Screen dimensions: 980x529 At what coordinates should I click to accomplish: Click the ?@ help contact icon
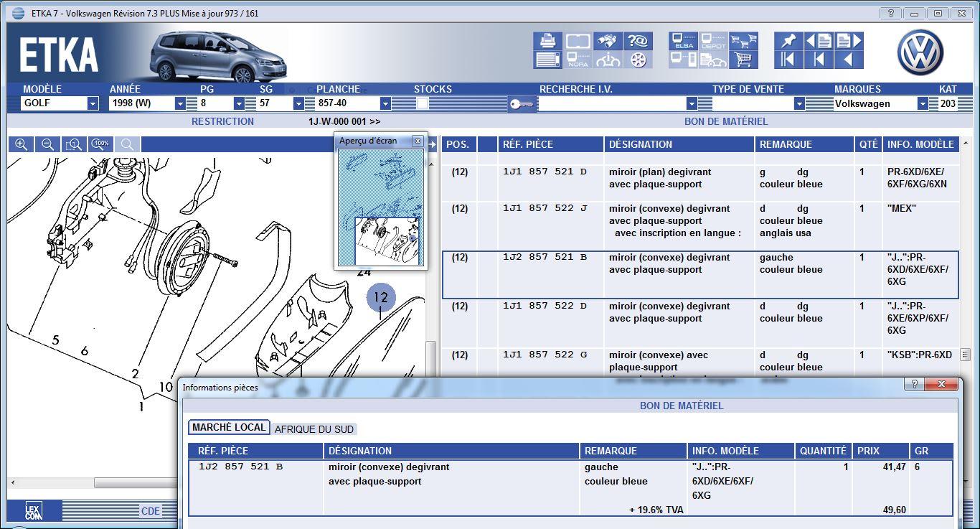pos(638,41)
